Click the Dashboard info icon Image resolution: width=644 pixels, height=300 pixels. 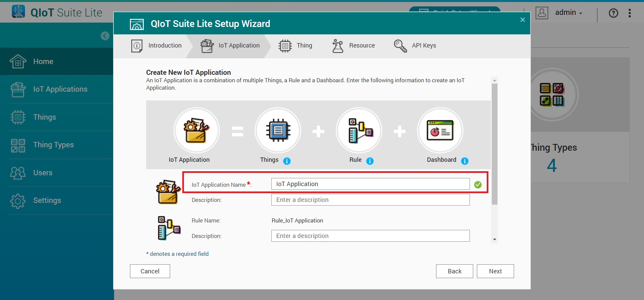click(465, 161)
